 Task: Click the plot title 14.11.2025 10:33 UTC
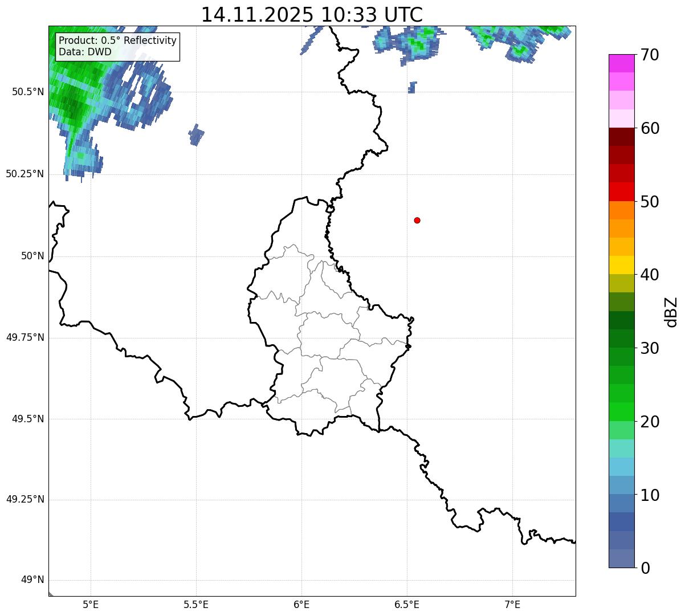(x=312, y=15)
